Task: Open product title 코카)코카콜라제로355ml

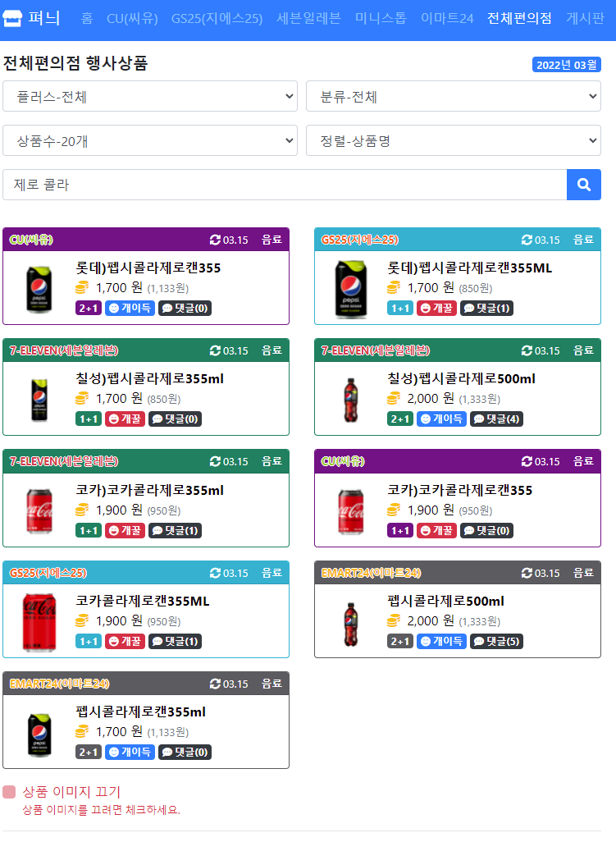Action: [x=150, y=490]
